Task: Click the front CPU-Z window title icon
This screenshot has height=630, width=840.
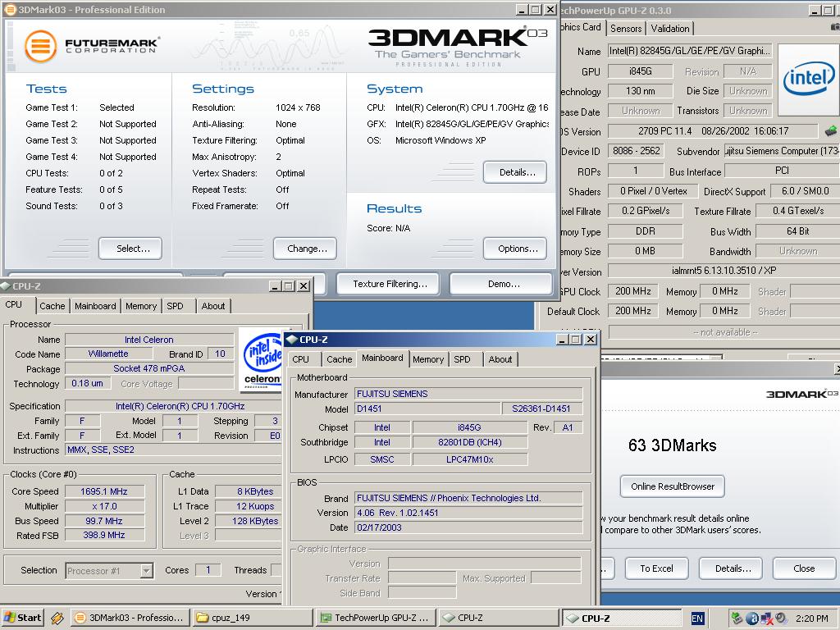Action: (292, 339)
